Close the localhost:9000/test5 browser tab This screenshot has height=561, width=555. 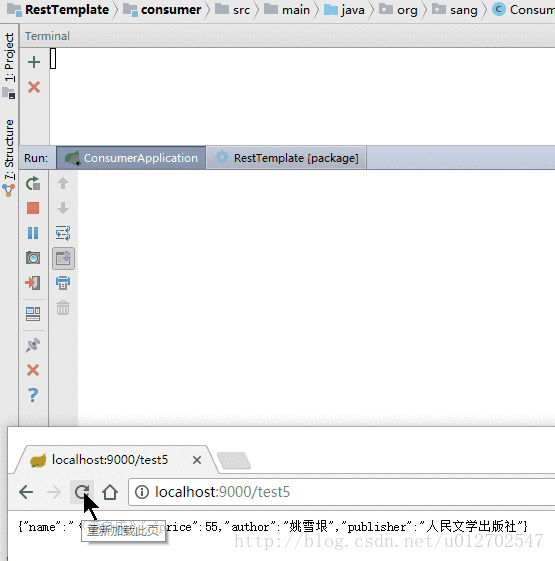click(x=197, y=460)
